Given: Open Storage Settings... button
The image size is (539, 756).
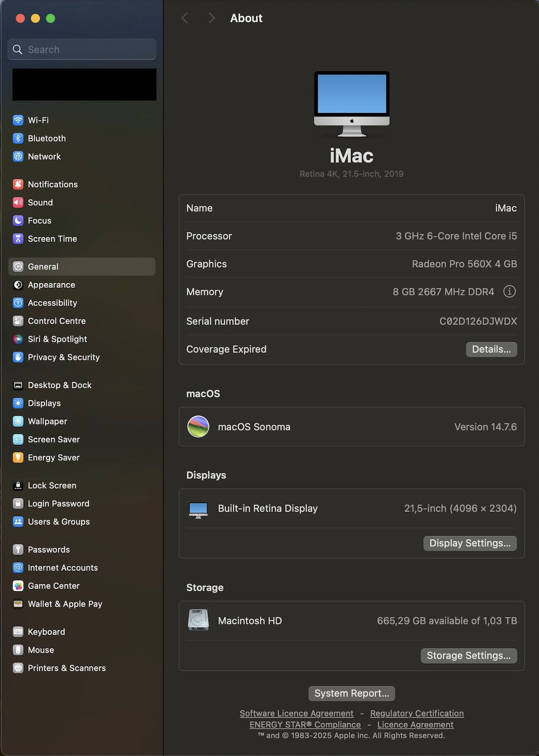Looking at the screenshot, I should (x=468, y=655).
